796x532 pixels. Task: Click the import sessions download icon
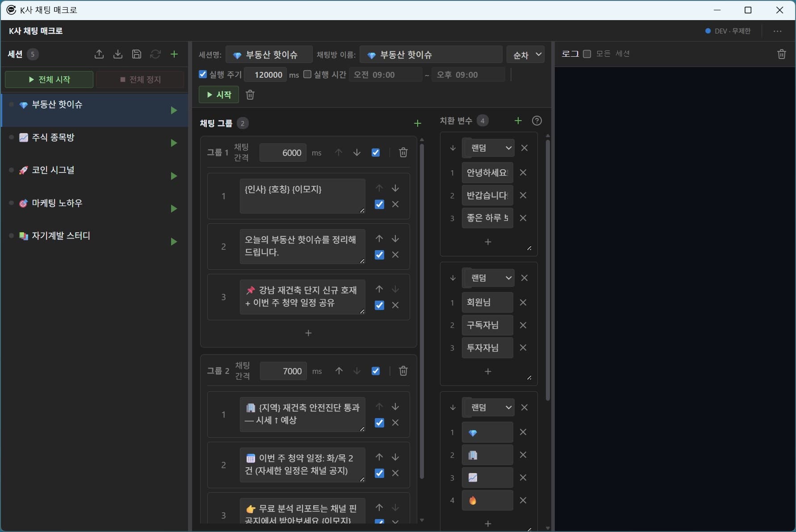coord(118,54)
